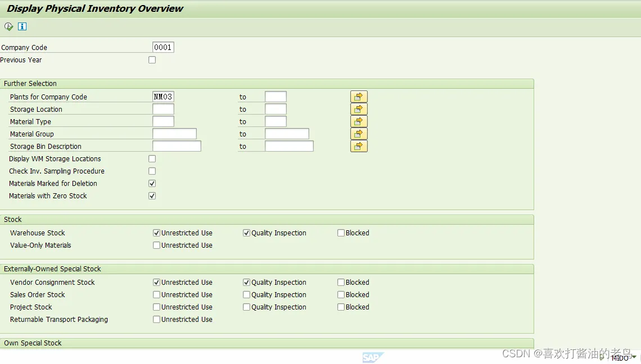Click the Plants for Company Code to field
The height and width of the screenshot is (364, 641).
click(276, 97)
